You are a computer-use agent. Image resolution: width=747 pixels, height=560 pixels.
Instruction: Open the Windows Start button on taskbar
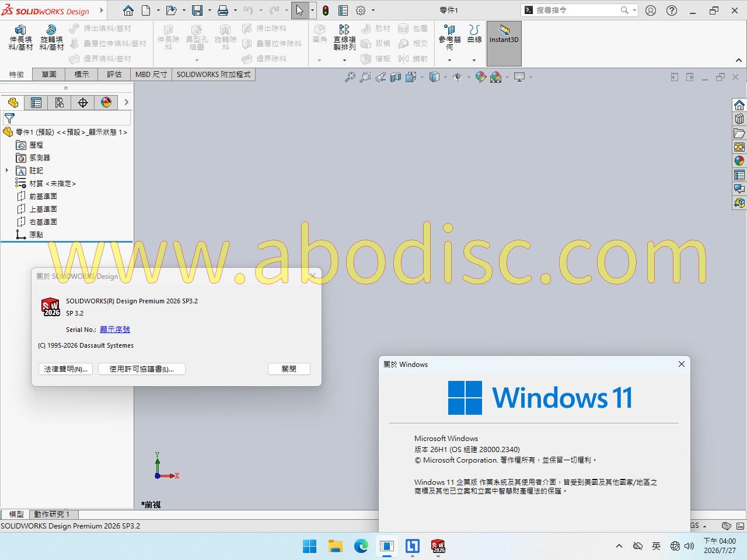pyautogui.click(x=310, y=546)
